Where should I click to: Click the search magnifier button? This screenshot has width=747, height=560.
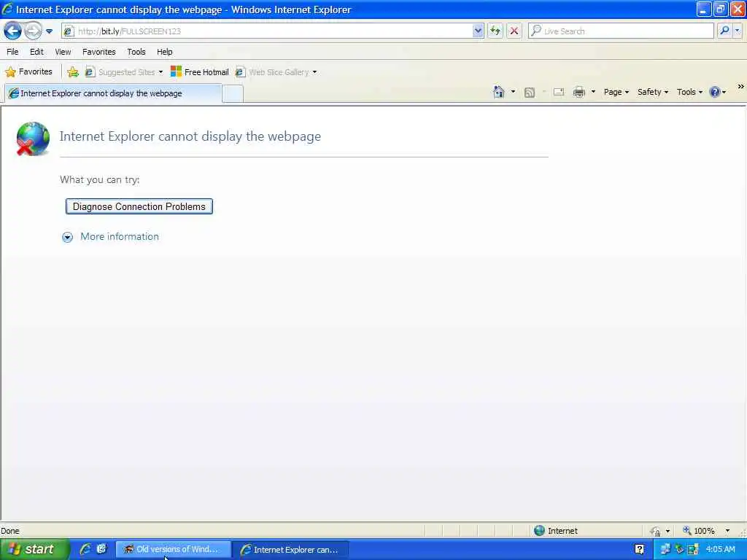724,31
